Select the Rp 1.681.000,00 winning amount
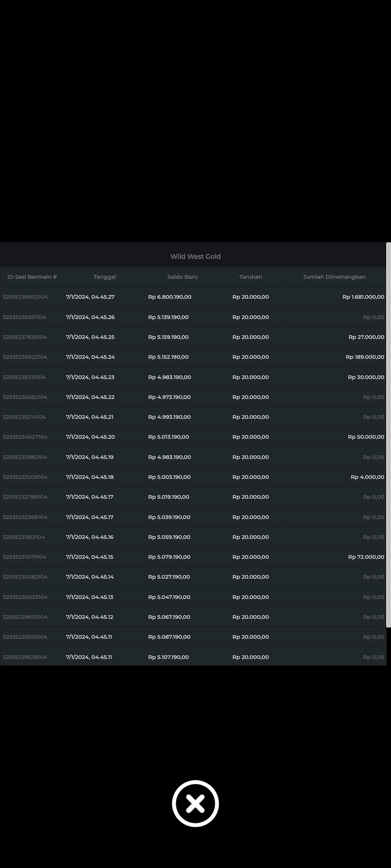Viewport: 391px width, 868px height. 363,297
